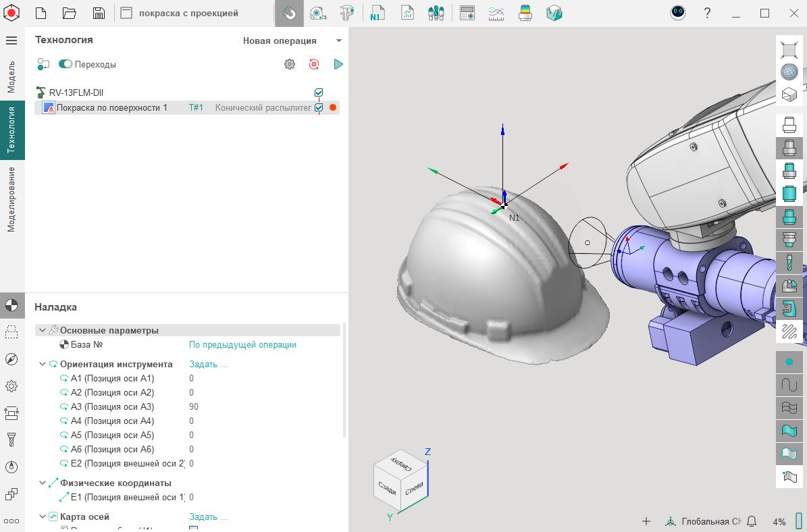The height and width of the screenshot is (532, 807).
Task: Open the tool settings icon in the Наладка sidebar
Action: pyautogui.click(x=11, y=440)
